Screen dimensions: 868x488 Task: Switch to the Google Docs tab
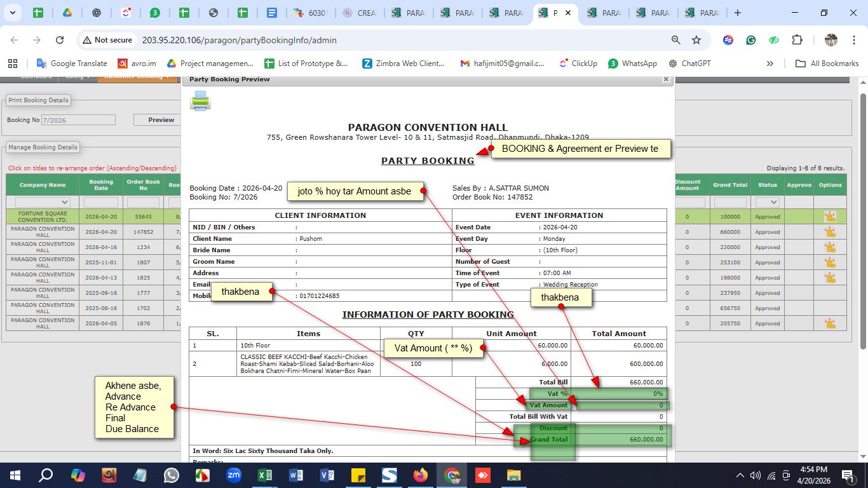click(x=272, y=13)
